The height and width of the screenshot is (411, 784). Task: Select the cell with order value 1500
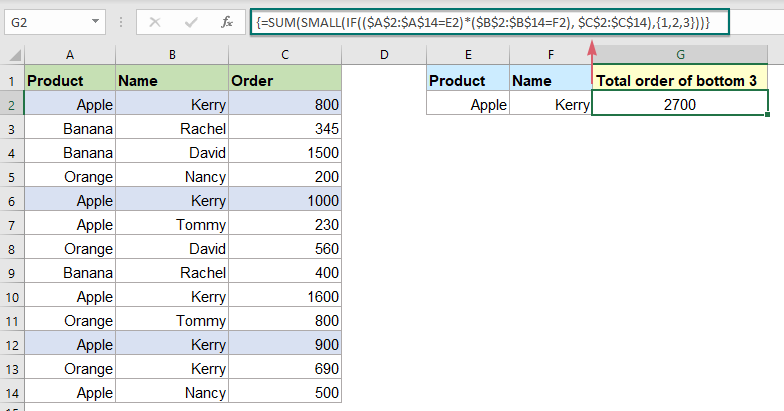click(x=285, y=152)
